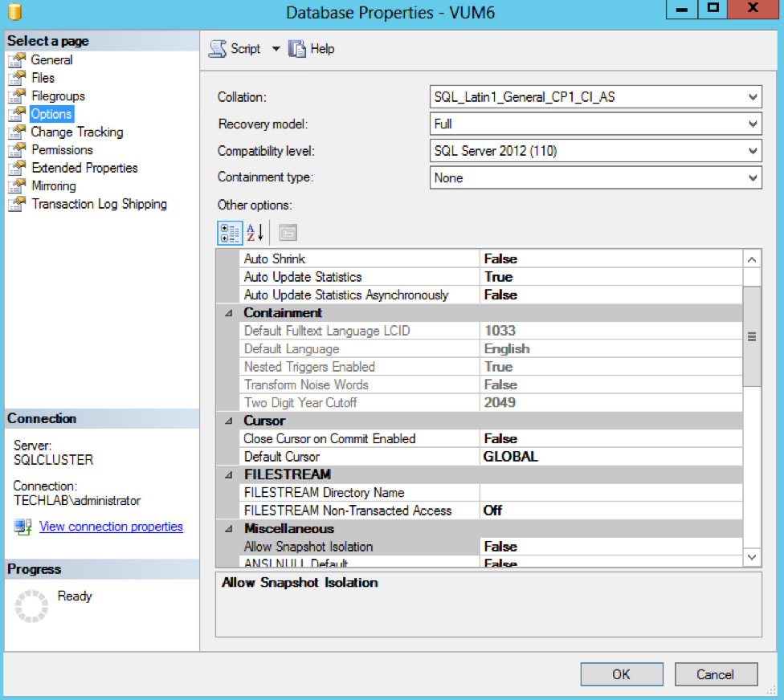The width and height of the screenshot is (784, 700).
Task: Click the Filegroups page icon
Action: click(17, 96)
